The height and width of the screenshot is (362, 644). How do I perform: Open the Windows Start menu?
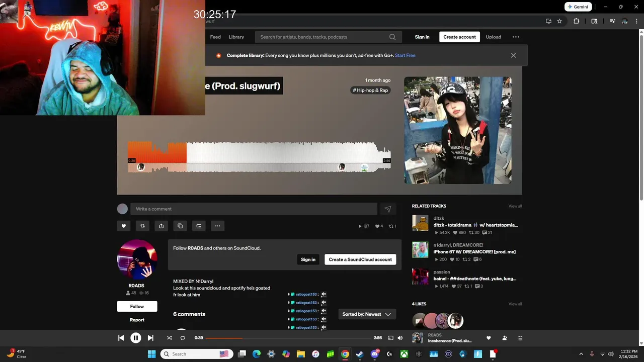(x=151, y=354)
